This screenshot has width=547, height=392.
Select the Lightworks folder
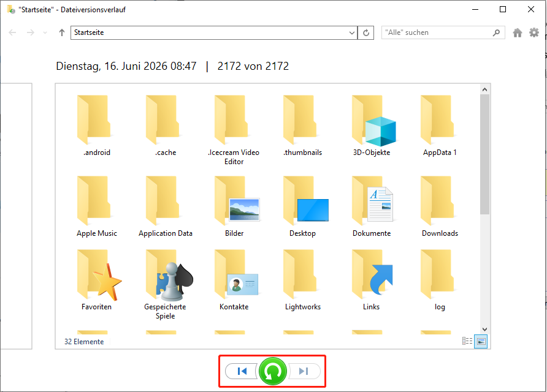(302, 280)
